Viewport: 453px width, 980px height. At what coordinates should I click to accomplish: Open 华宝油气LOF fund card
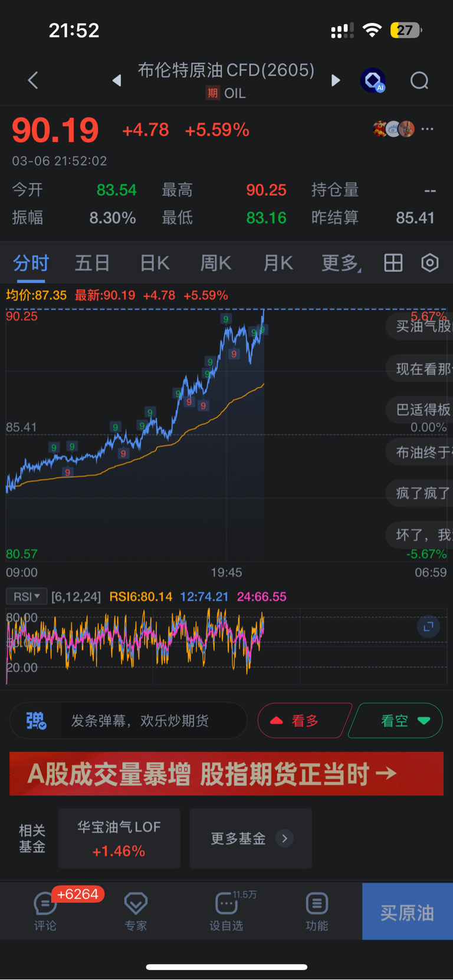point(119,838)
